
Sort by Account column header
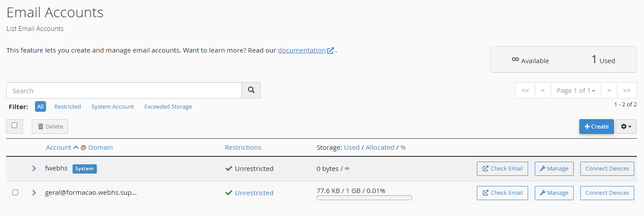coord(58,148)
